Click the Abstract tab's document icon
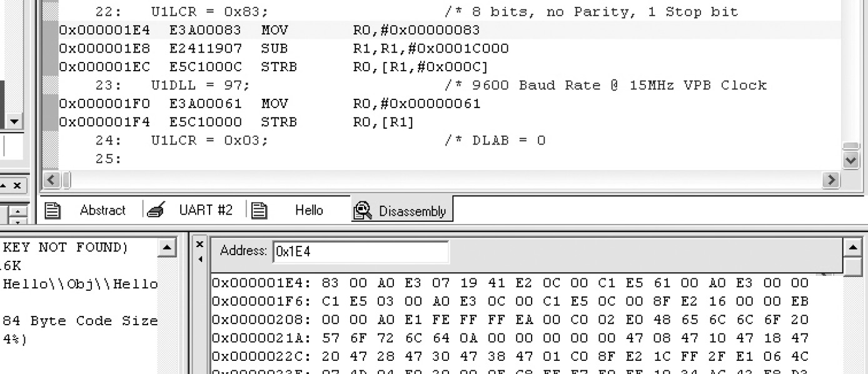Viewport: 868px width, 374px height. (54, 211)
